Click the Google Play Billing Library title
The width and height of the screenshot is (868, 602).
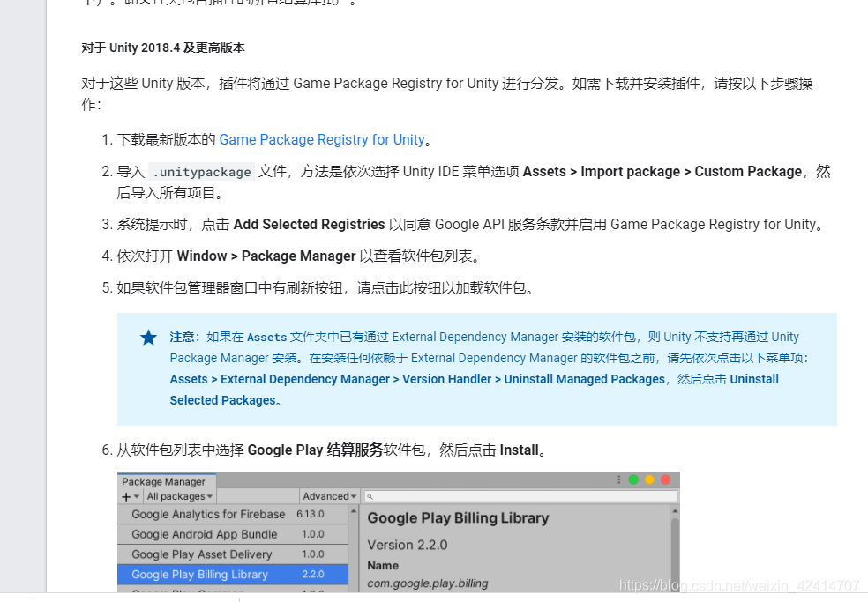click(x=459, y=518)
